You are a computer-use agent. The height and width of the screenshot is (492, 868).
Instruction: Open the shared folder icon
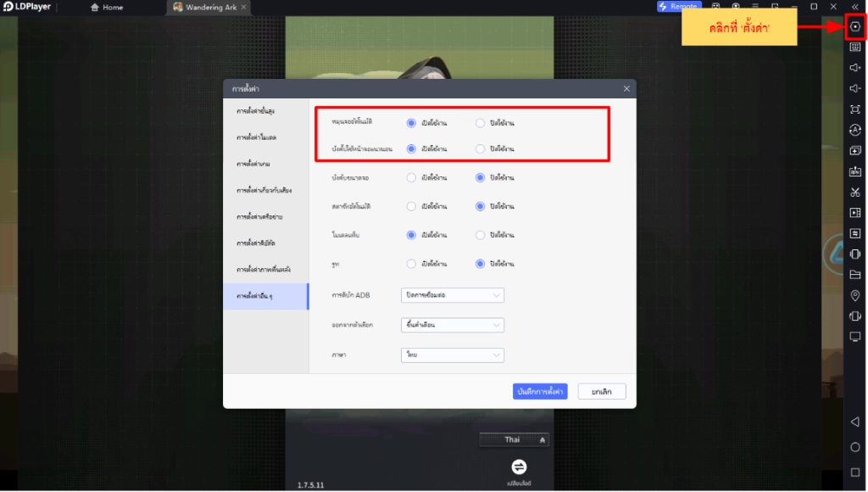[854, 275]
